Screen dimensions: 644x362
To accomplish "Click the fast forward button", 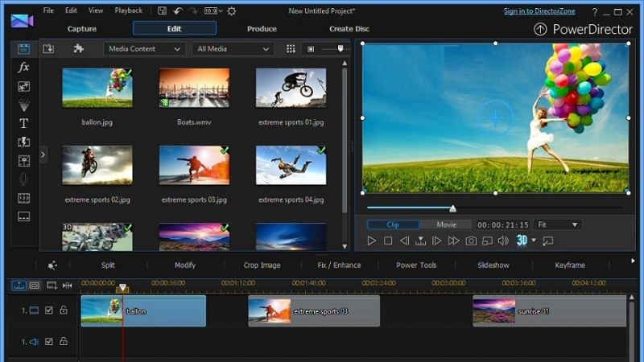I will [x=453, y=241].
